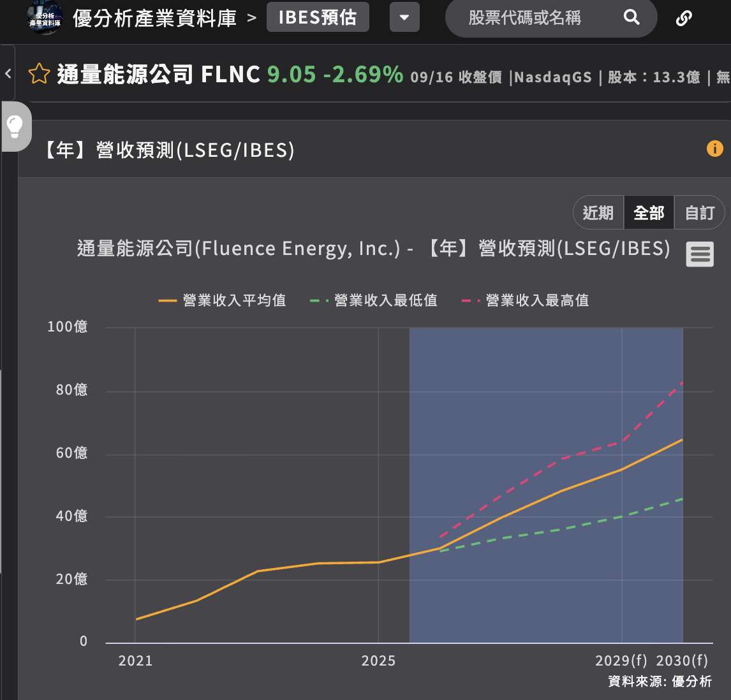Open the lightbulb tips tab
The width and height of the screenshot is (731, 700).
coord(15,126)
